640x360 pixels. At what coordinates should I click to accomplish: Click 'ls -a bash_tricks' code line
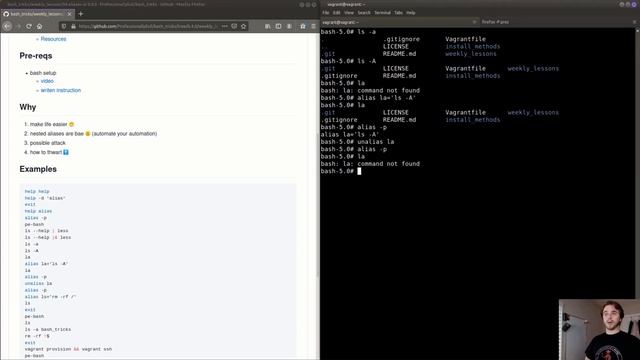click(48, 329)
